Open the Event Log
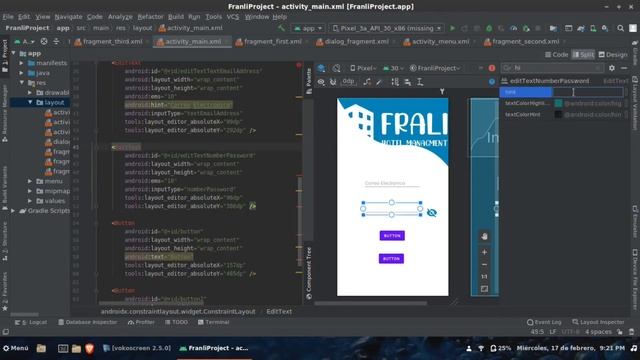This screenshot has width=640, height=360. click(544, 322)
